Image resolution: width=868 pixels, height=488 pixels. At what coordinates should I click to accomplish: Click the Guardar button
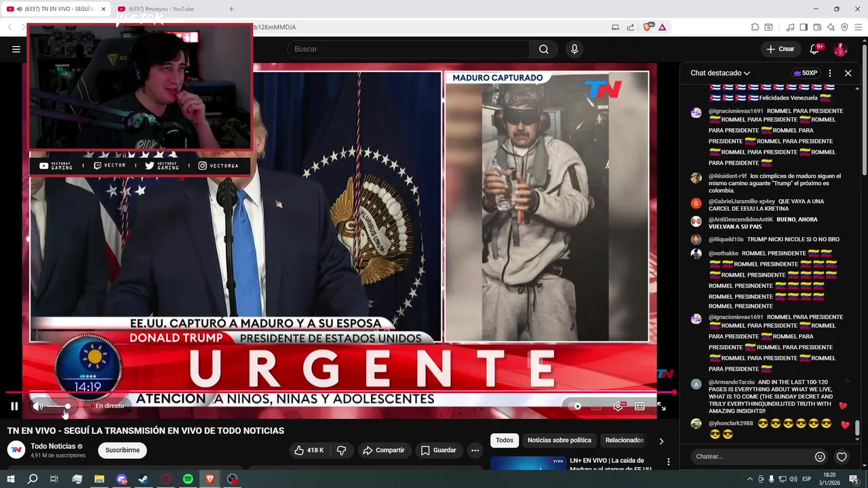438,450
